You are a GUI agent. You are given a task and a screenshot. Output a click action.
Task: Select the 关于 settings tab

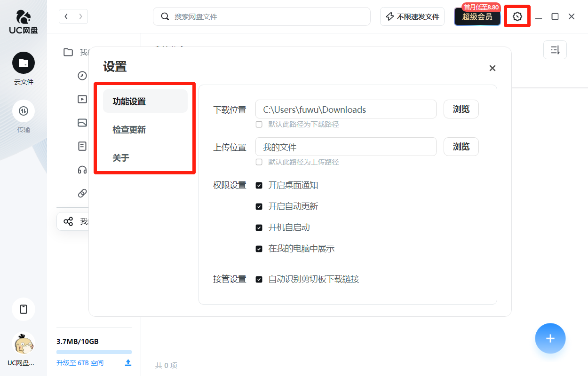click(x=121, y=158)
